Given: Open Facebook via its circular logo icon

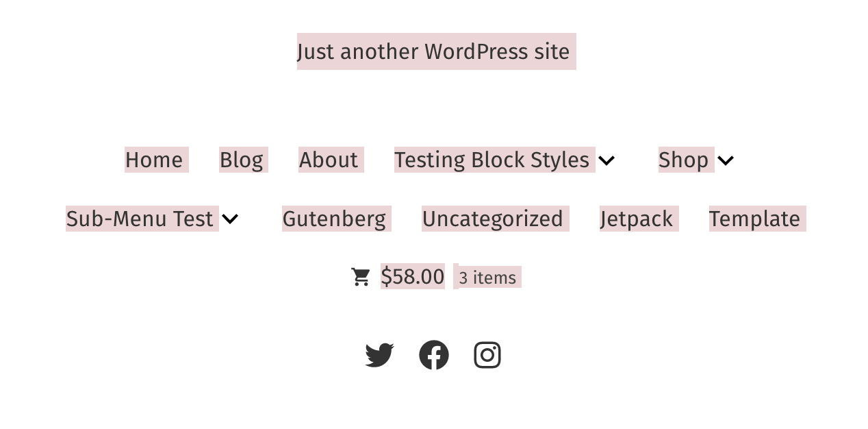Looking at the screenshot, I should coord(434,354).
